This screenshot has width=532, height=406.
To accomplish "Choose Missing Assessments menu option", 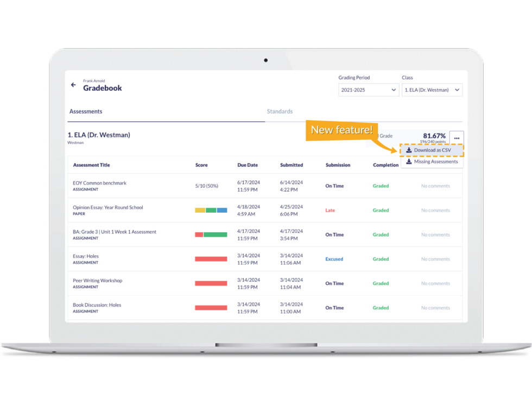I will click(x=435, y=162).
